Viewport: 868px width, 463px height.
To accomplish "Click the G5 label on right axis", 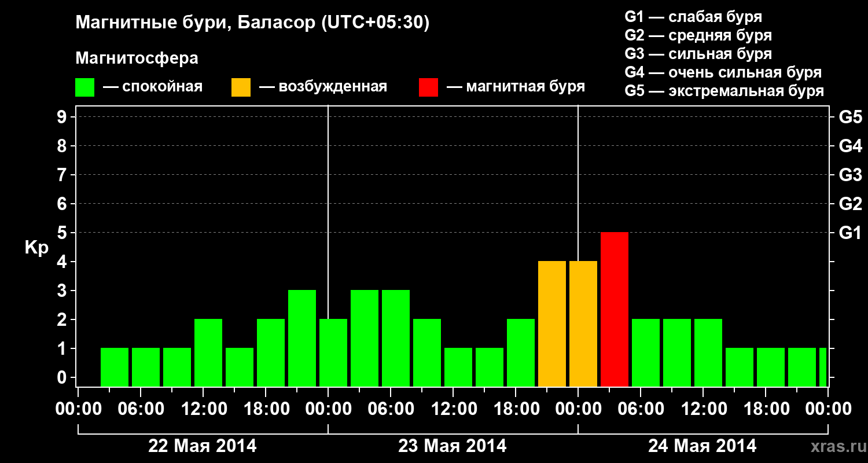I will (x=850, y=117).
